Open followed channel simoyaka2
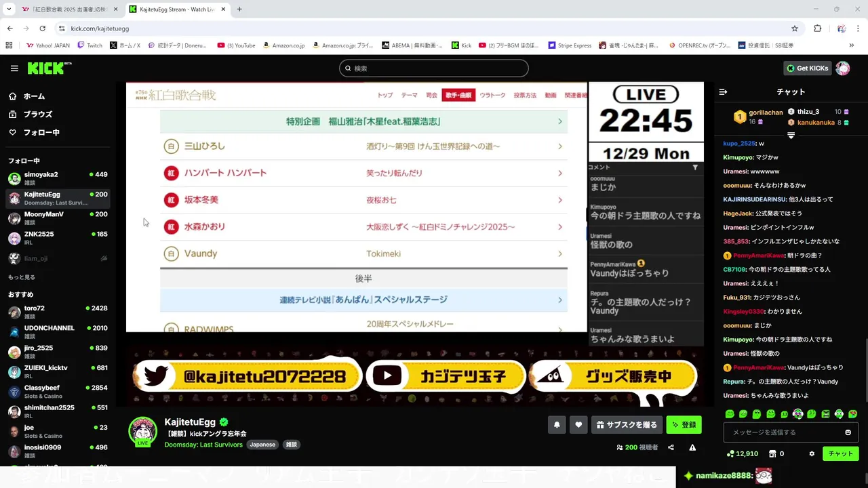The width and height of the screenshot is (868, 488). pos(58,178)
